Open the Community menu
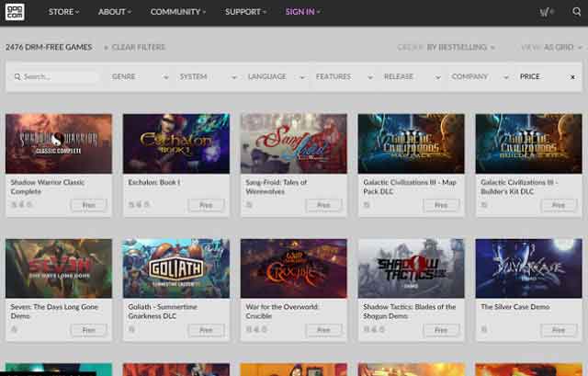 point(178,12)
